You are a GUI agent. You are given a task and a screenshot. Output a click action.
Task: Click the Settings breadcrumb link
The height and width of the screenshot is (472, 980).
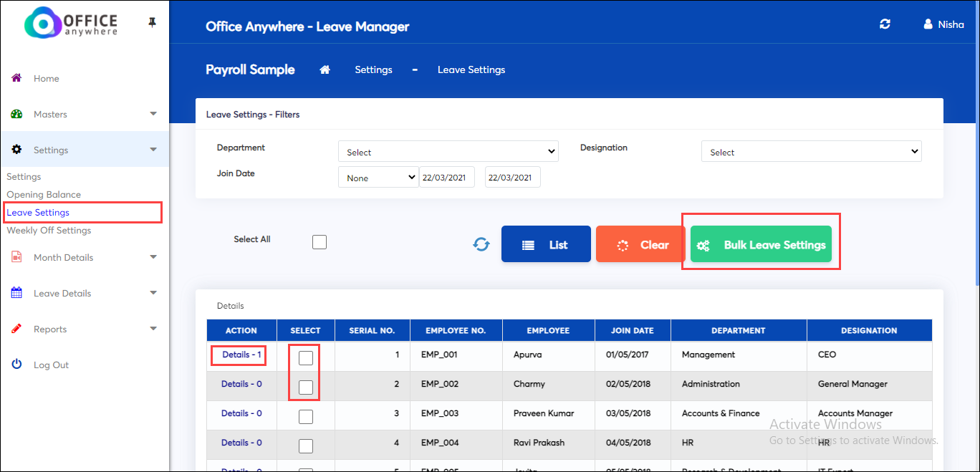click(x=373, y=69)
